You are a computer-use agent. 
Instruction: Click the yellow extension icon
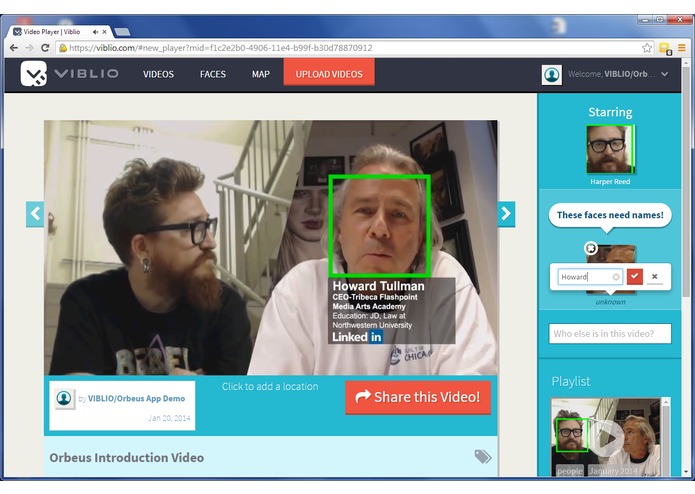[x=665, y=48]
